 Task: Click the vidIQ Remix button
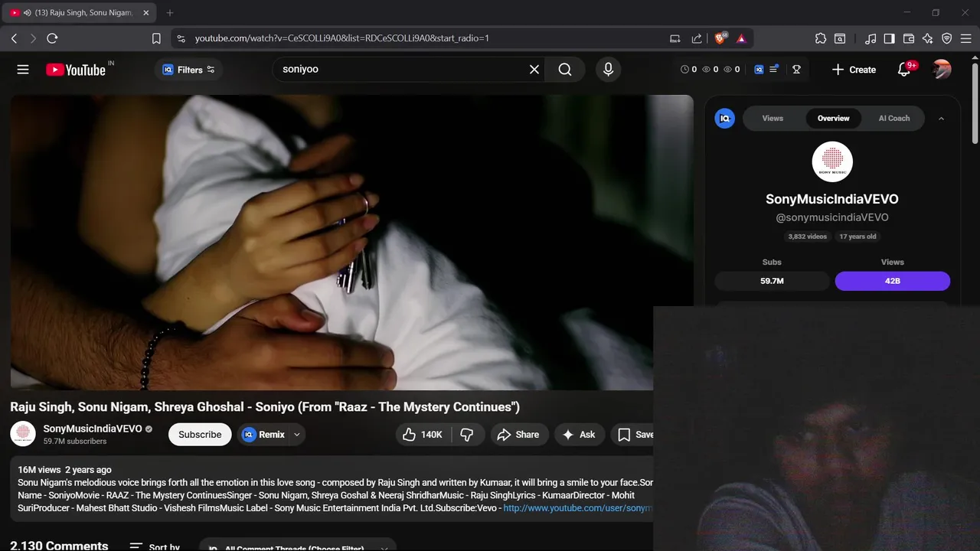coord(263,435)
